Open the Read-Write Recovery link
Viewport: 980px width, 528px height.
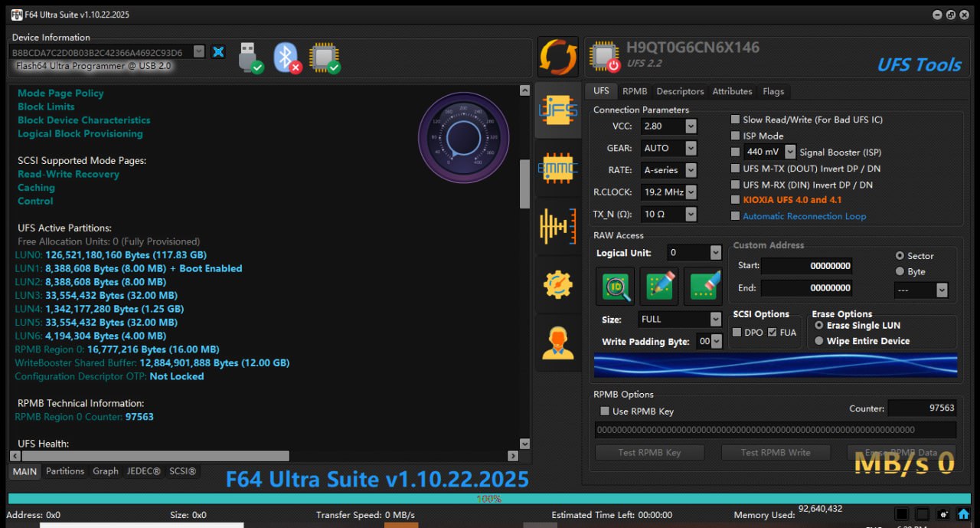(x=69, y=174)
